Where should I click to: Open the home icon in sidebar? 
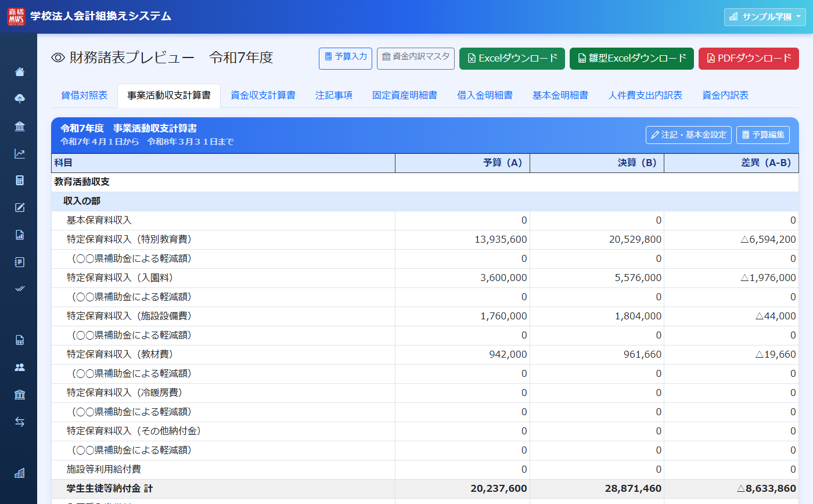click(x=20, y=72)
